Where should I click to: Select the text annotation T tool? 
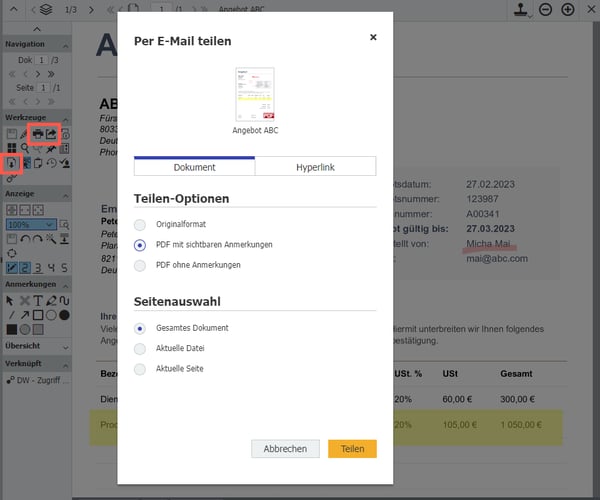38,300
